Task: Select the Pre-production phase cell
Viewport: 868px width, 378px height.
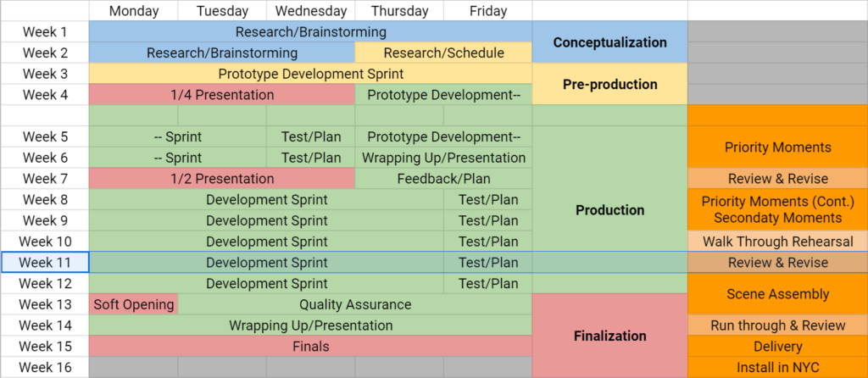Action: coord(610,84)
